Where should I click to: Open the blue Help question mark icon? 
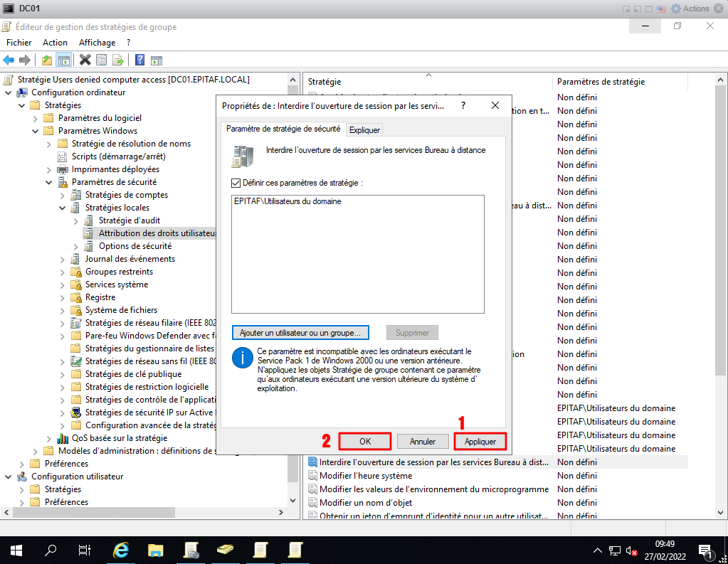pos(139,60)
